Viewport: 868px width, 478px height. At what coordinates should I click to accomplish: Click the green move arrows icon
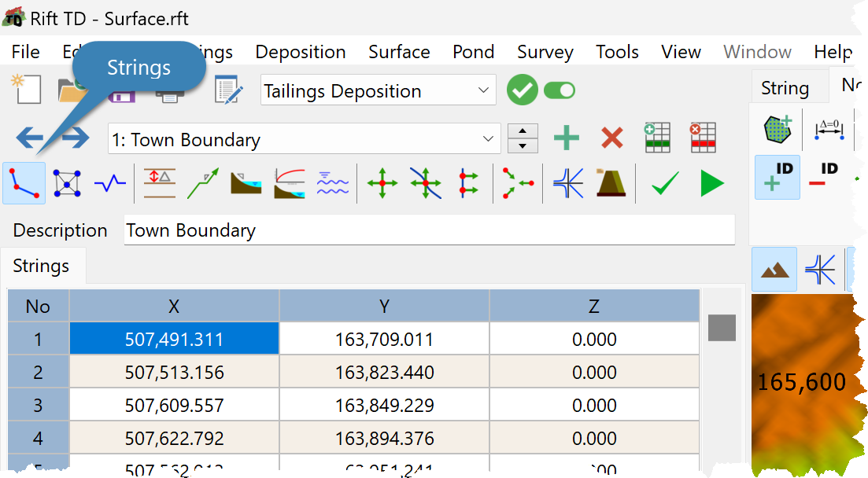[382, 183]
